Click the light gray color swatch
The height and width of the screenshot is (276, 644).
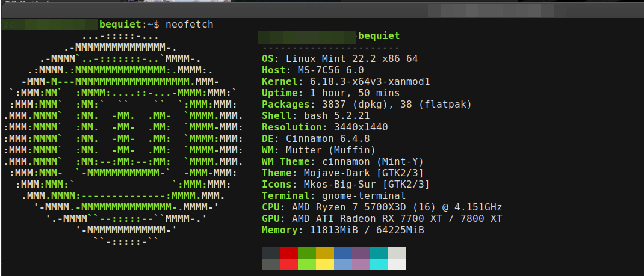[397, 253]
